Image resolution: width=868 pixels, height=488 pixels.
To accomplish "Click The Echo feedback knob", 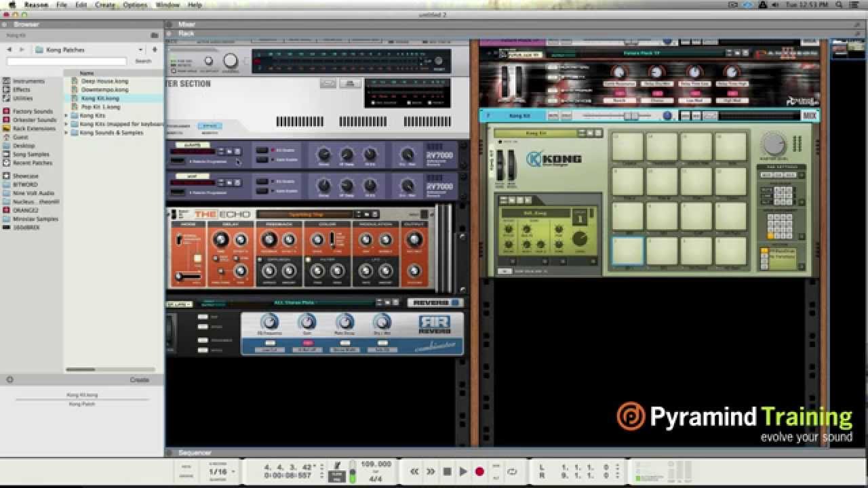I will tap(269, 239).
